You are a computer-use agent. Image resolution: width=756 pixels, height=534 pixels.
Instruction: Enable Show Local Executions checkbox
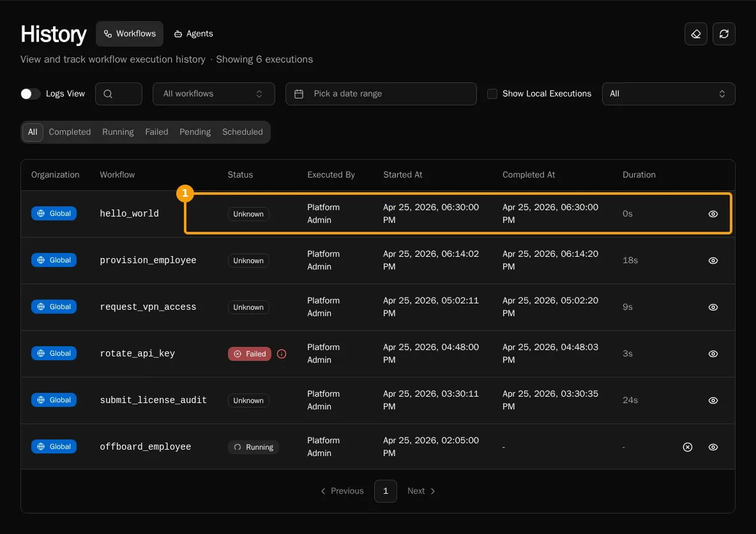click(x=492, y=94)
